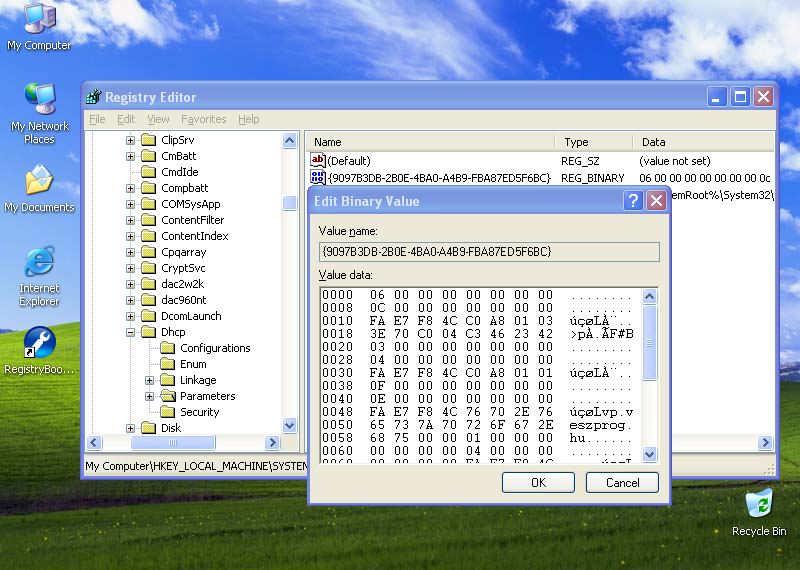Click tree pane horizontal scrollbar thumb
Viewport: 800px width, 570px height.
click(x=173, y=442)
